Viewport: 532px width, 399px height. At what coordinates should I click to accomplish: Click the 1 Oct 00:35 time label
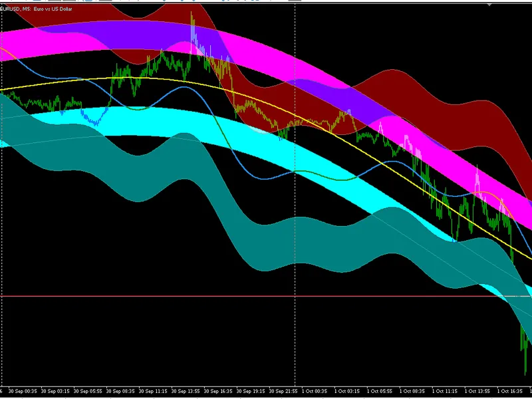(x=315, y=391)
